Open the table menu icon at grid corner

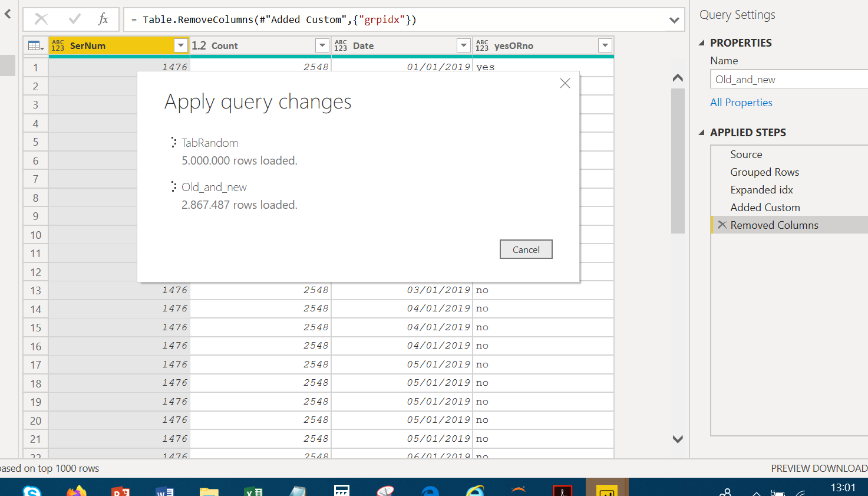click(x=35, y=45)
